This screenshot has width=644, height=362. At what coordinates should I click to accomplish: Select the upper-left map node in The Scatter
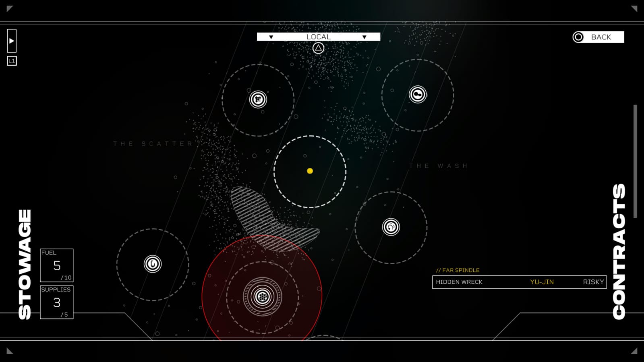[258, 99]
